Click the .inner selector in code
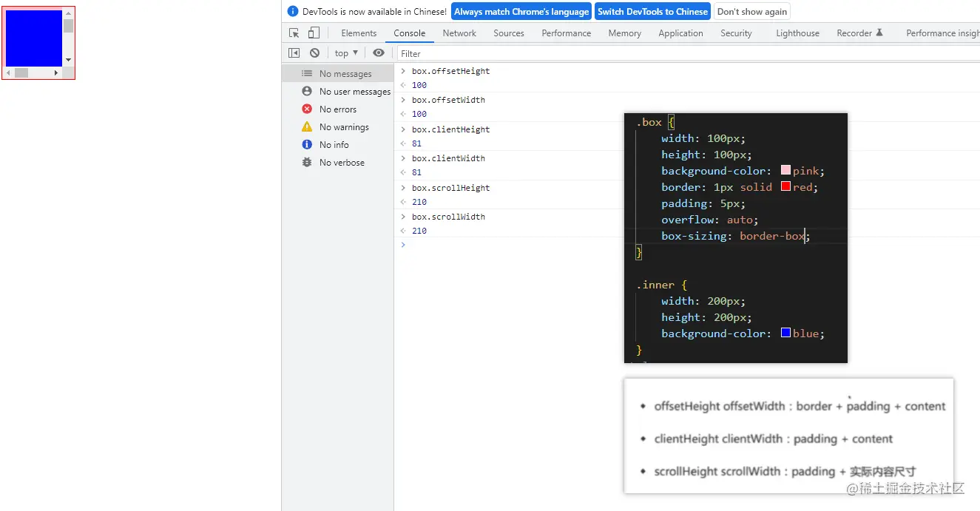 click(x=655, y=285)
